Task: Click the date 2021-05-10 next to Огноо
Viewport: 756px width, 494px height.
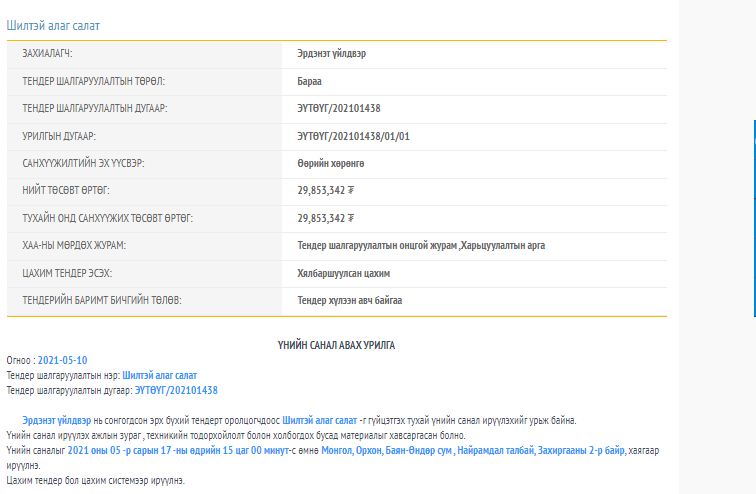Action: [62, 360]
